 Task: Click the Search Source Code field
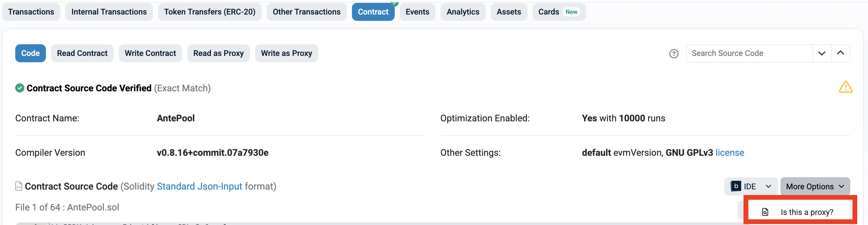749,53
